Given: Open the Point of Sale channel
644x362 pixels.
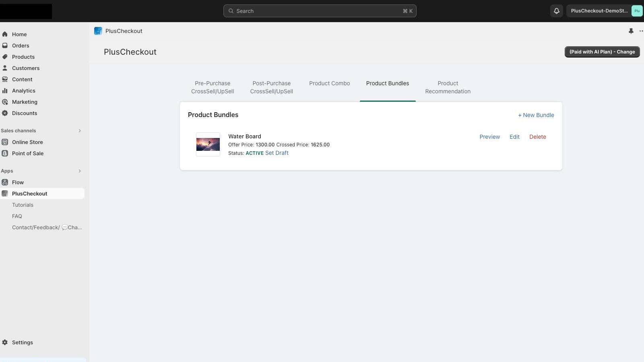Looking at the screenshot, I should point(28,153).
